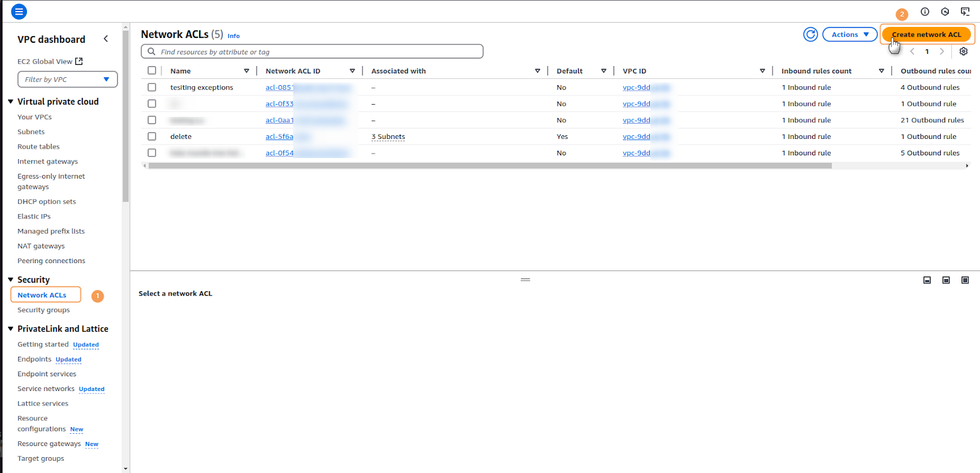The image size is (980, 473).
Task: Select the 'delete' ACL row checkbox
Action: point(152,136)
